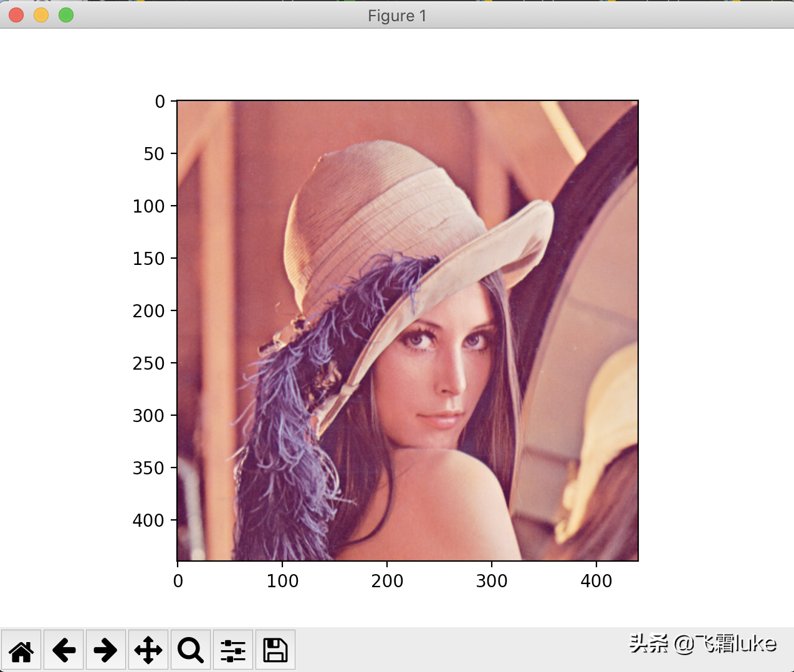This screenshot has height=672, width=794.
Task: Go forward to next view arrow
Action: [106, 650]
